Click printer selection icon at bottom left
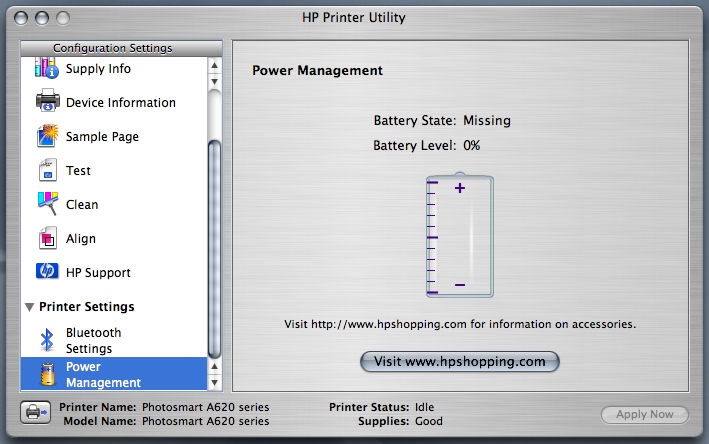Image resolution: width=709 pixels, height=444 pixels. [x=35, y=414]
